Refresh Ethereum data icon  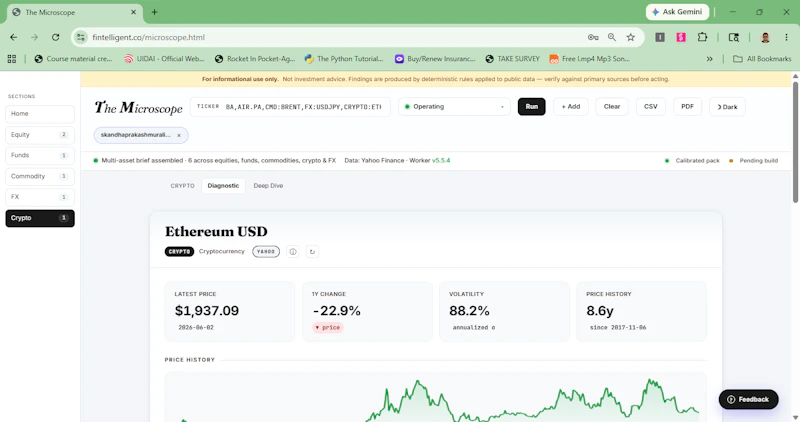pos(312,252)
